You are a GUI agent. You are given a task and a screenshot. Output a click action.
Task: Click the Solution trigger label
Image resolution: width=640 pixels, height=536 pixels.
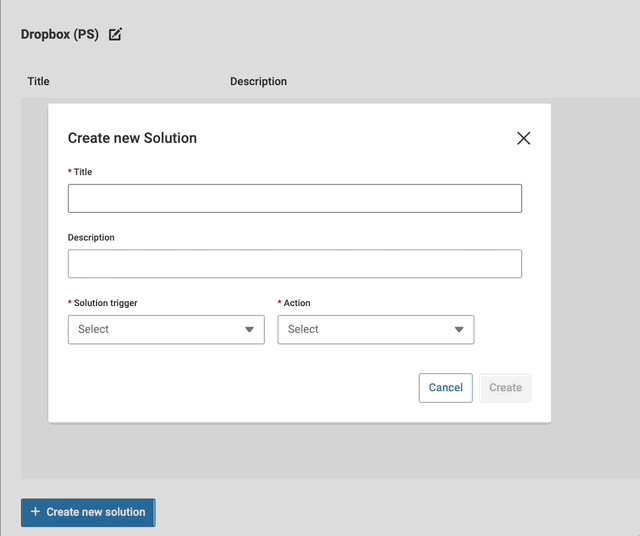tap(105, 303)
